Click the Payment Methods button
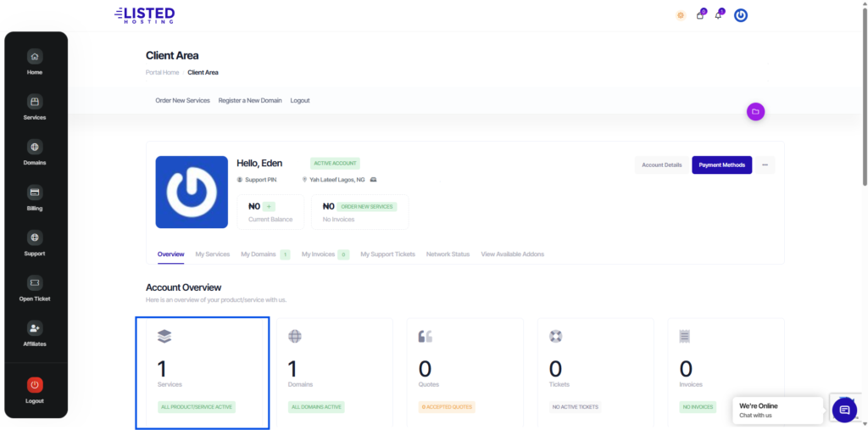The image size is (868, 430). pos(721,165)
